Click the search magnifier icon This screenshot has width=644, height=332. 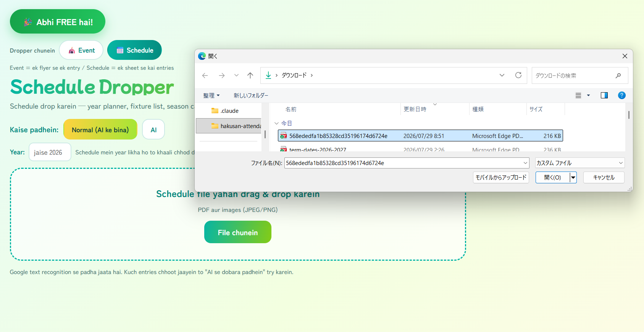tap(618, 75)
